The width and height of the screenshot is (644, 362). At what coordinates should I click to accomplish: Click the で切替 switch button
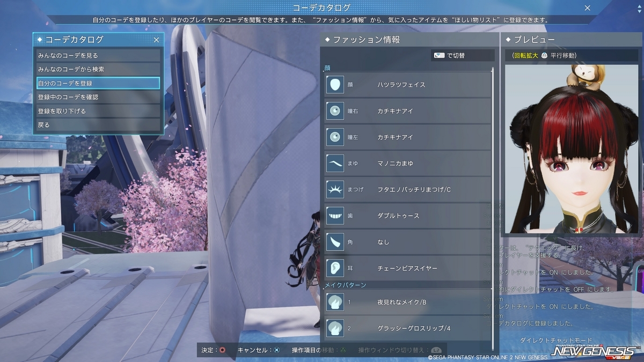click(463, 55)
